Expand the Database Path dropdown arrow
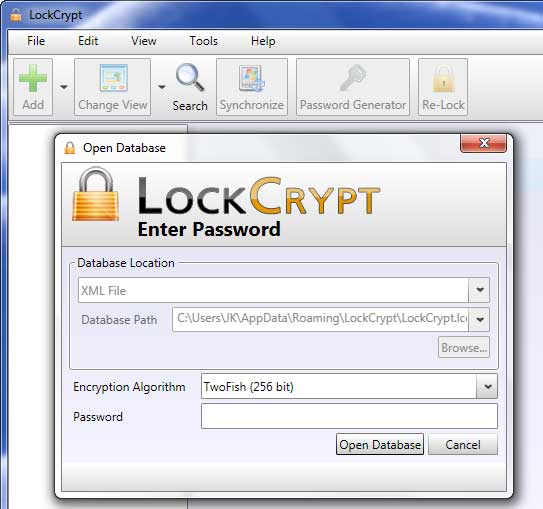 480,319
